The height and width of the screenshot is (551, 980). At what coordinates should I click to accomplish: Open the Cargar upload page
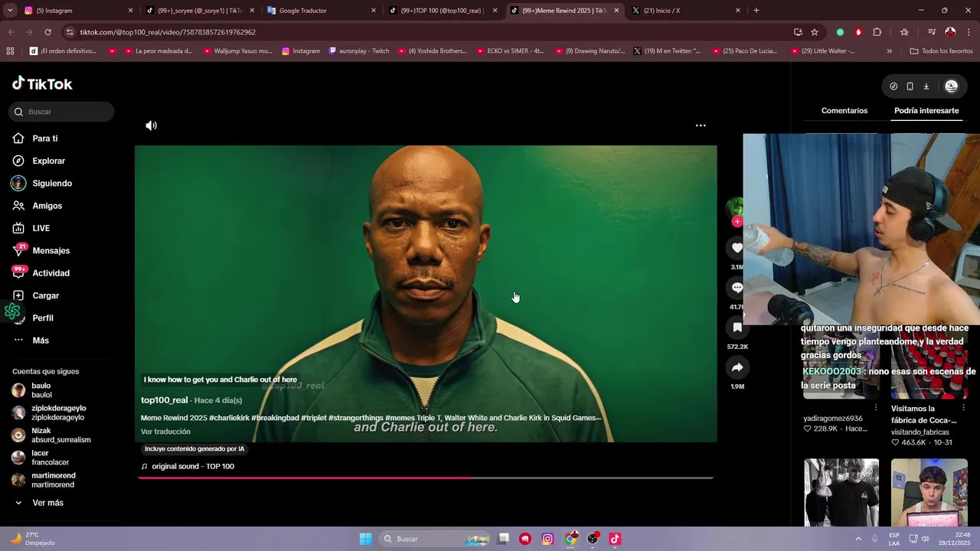pos(45,295)
